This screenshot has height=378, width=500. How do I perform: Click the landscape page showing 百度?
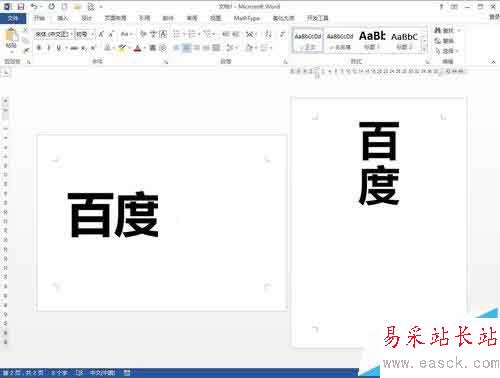pos(162,223)
